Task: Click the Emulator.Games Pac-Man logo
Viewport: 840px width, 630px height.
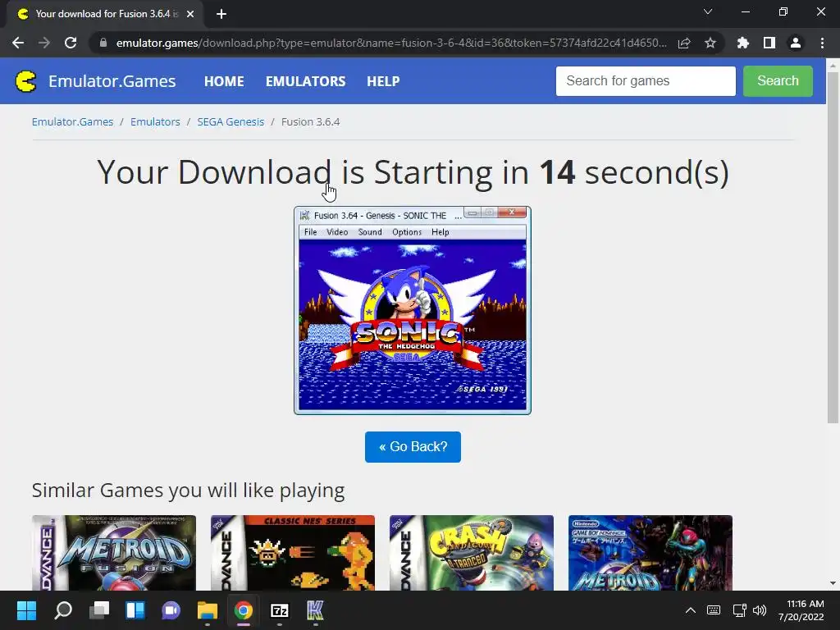Action: click(25, 81)
